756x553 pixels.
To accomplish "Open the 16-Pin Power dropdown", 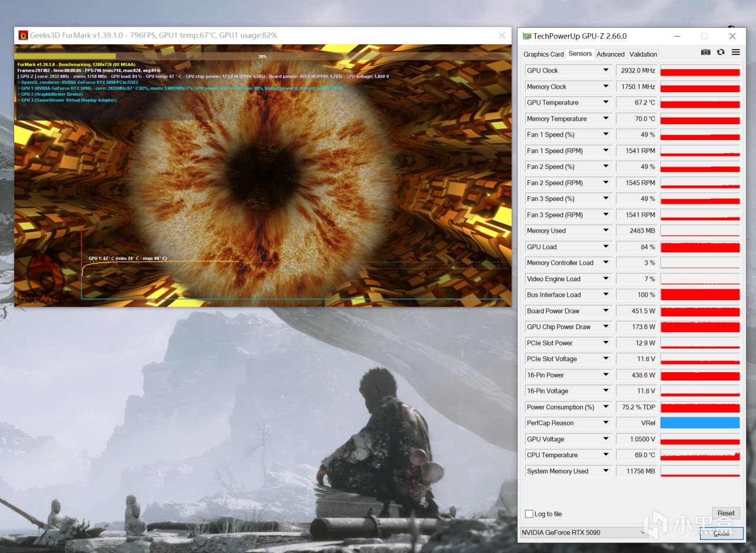I will (x=605, y=375).
